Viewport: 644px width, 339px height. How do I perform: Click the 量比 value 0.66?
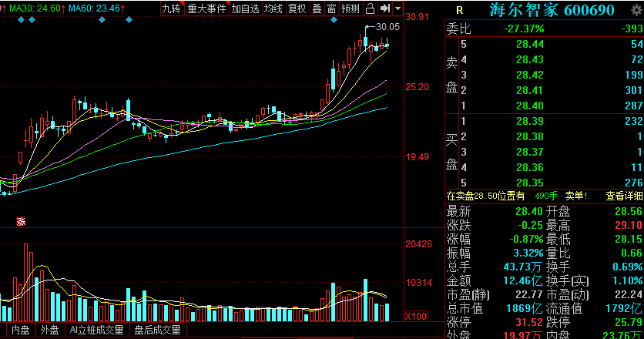click(631, 253)
